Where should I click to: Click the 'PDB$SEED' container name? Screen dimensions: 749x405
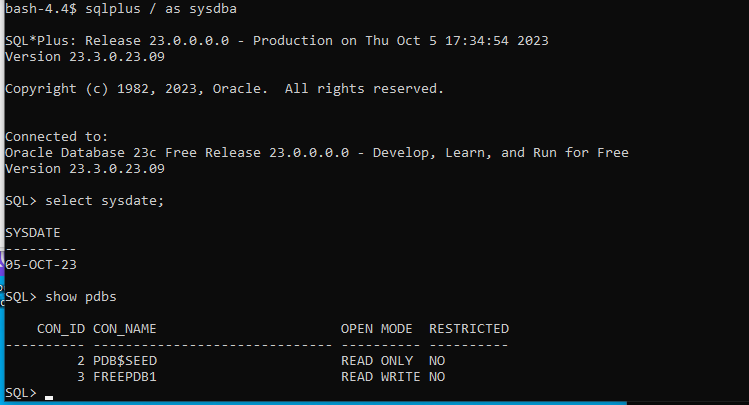[x=125, y=361]
